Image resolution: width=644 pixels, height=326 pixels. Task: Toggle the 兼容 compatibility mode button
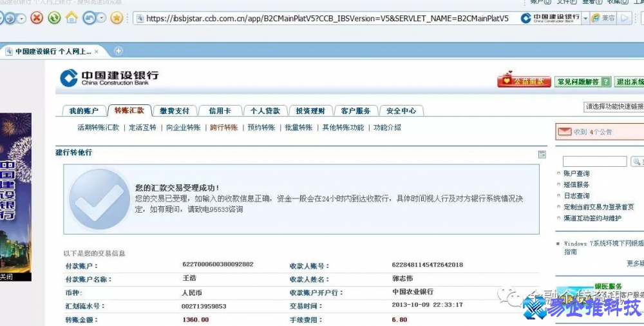point(603,18)
